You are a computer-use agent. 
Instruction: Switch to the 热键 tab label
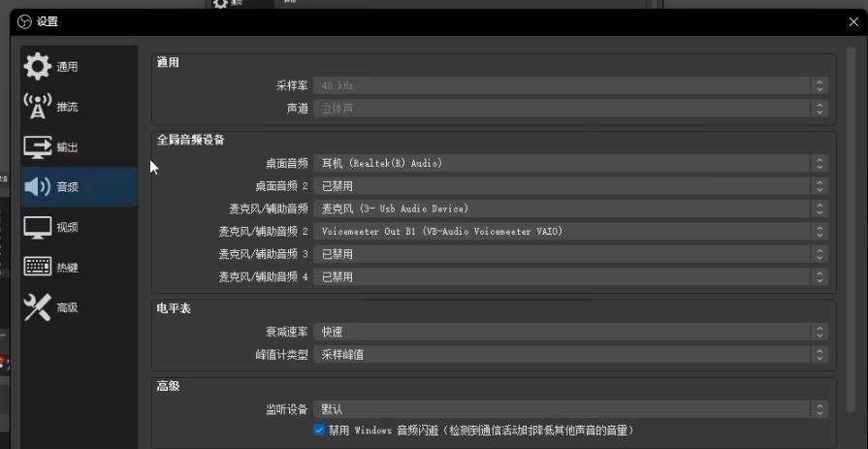pos(67,268)
